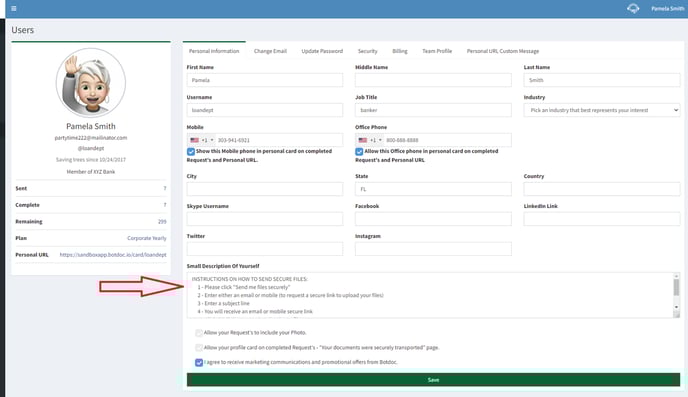Click the partytime222@mailinator.com email text
This screenshot has height=397, width=688.
[x=91, y=138]
